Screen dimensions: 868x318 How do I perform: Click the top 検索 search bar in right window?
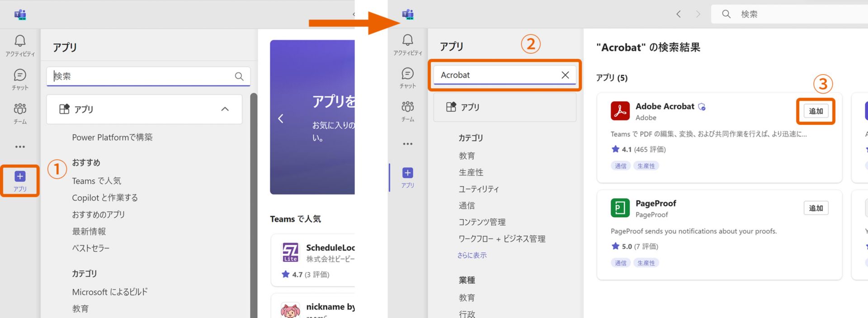click(789, 14)
